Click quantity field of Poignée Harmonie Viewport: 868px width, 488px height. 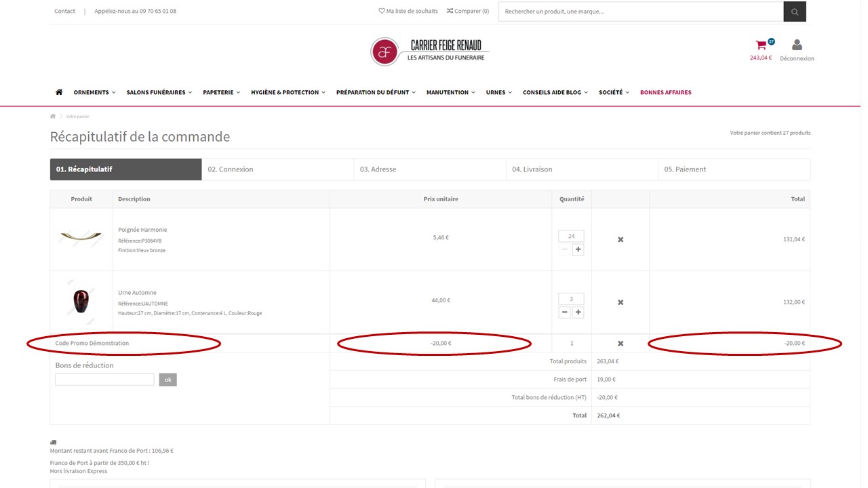pos(571,236)
